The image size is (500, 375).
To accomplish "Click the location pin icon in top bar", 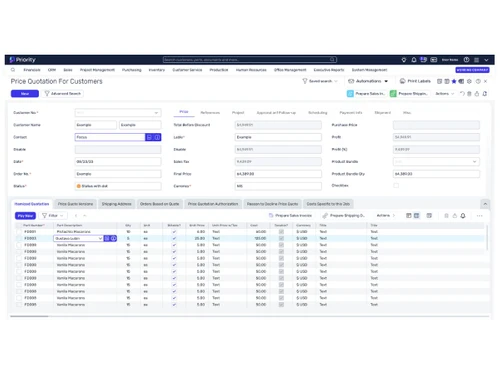I will tap(404, 60).
